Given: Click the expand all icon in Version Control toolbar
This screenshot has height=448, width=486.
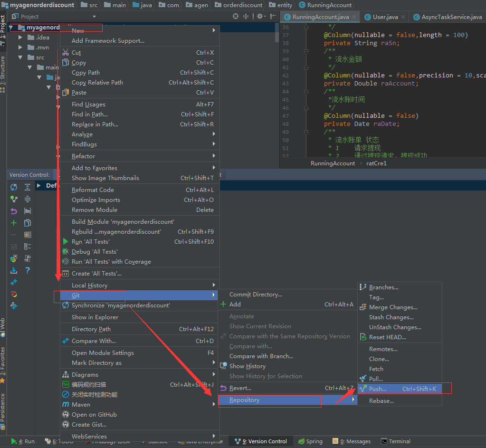Looking at the screenshot, I should 28,187.
